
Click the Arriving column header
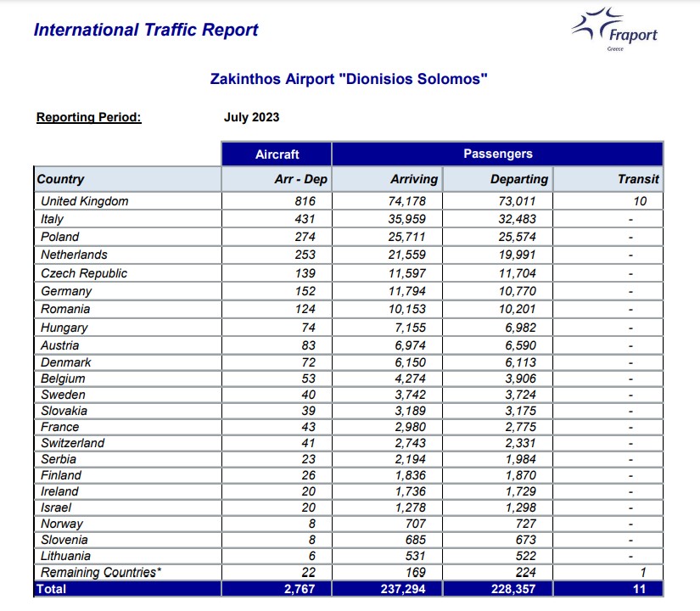[387, 179]
